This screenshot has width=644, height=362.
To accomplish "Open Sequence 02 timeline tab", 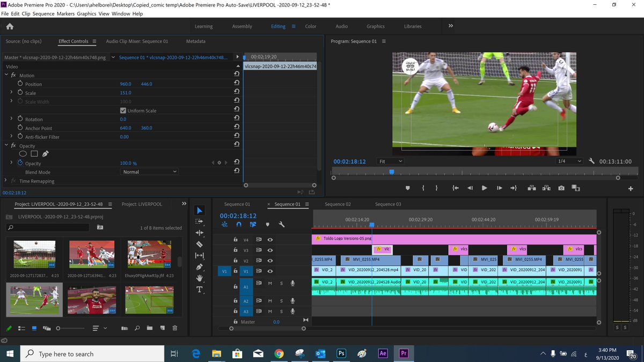I will pyautogui.click(x=338, y=204).
